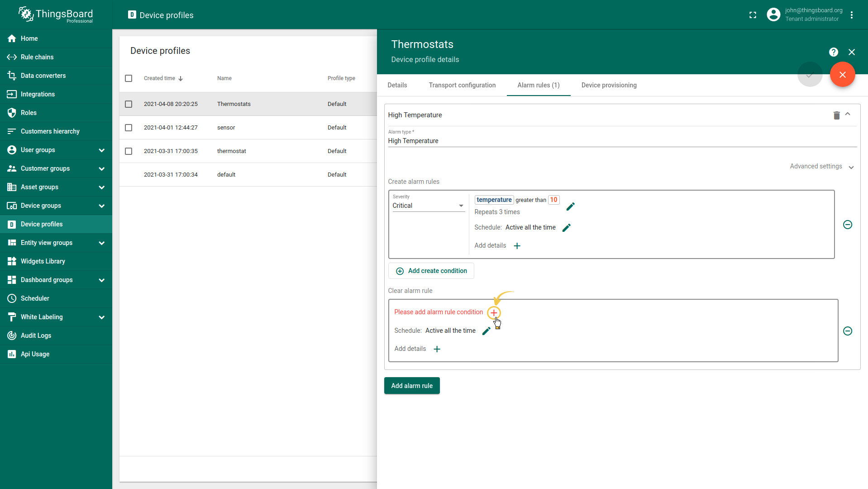Click the Thermostats name cell in table

[234, 104]
